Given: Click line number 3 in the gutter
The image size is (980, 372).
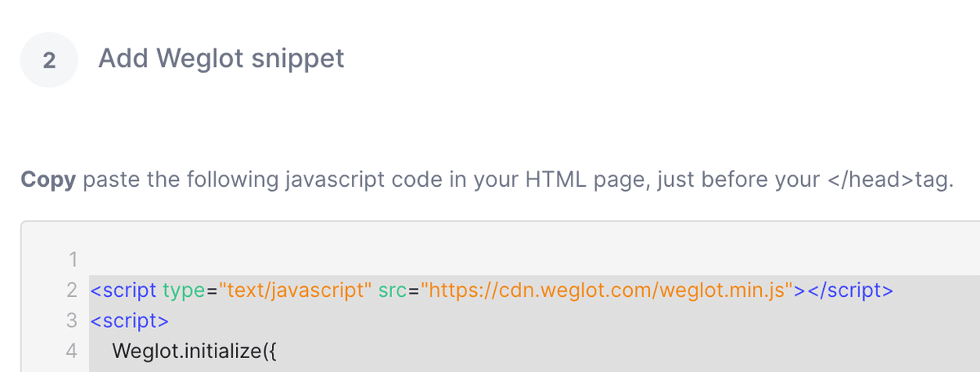Looking at the screenshot, I should [72, 320].
